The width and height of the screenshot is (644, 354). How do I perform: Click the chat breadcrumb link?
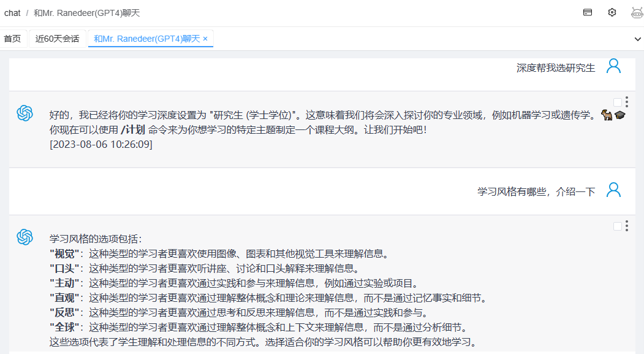[x=12, y=13]
